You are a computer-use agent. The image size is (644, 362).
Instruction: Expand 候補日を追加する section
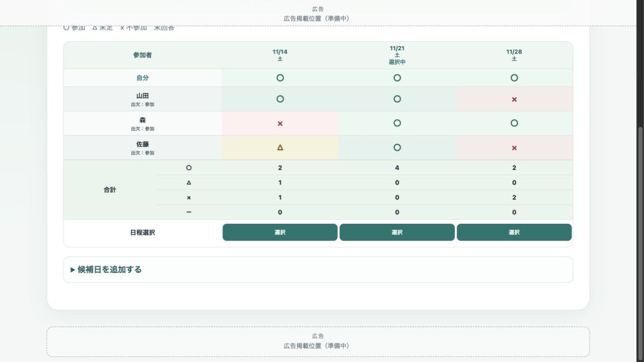(x=318, y=269)
